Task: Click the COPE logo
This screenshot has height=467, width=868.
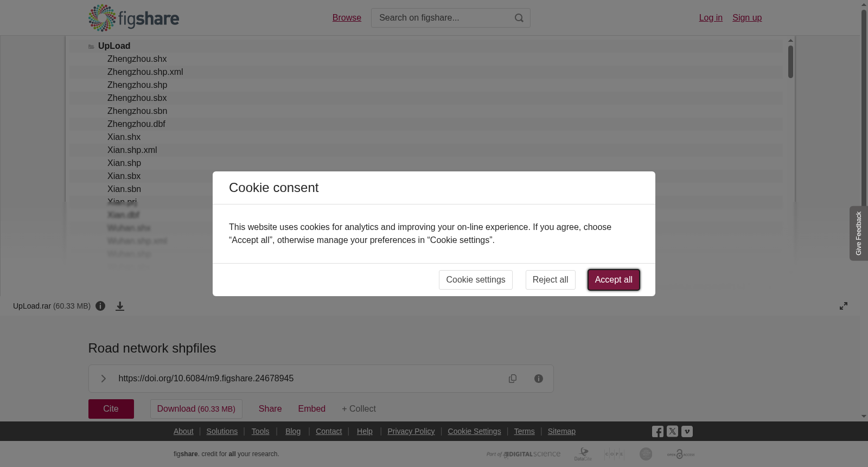Action: click(x=614, y=454)
